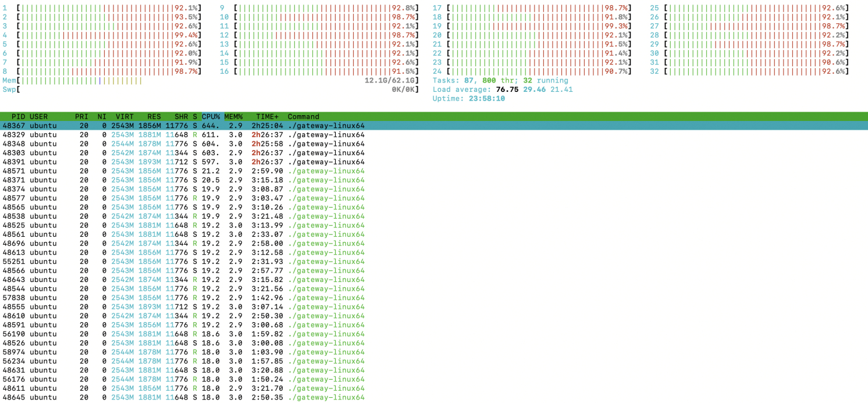This screenshot has height=403, width=868.
Task: Select process row with PID 48526
Action: 434,343
